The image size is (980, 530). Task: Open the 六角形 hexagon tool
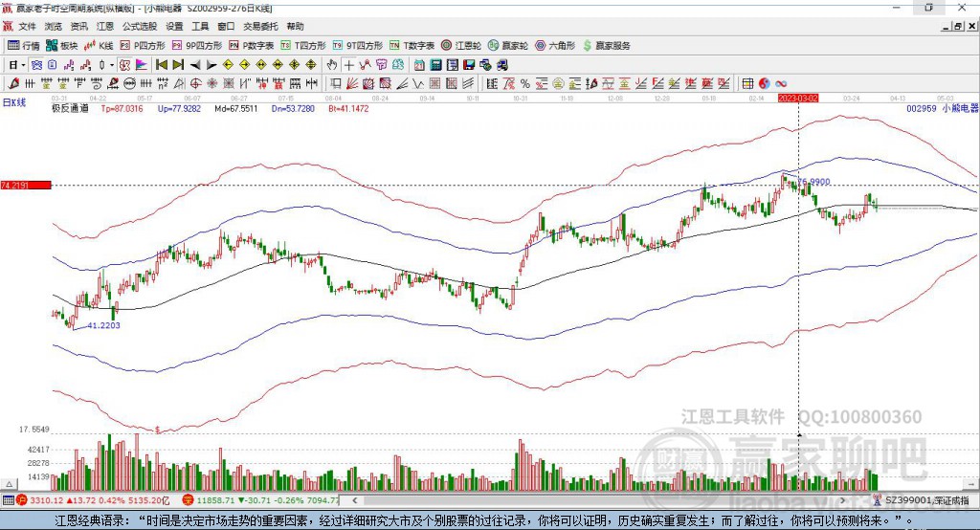coord(555,46)
